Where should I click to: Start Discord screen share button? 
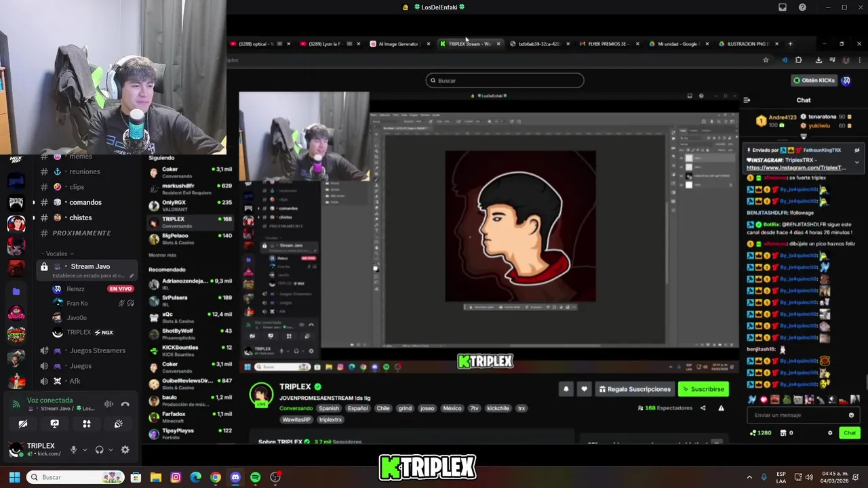pyautogui.click(x=55, y=424)
